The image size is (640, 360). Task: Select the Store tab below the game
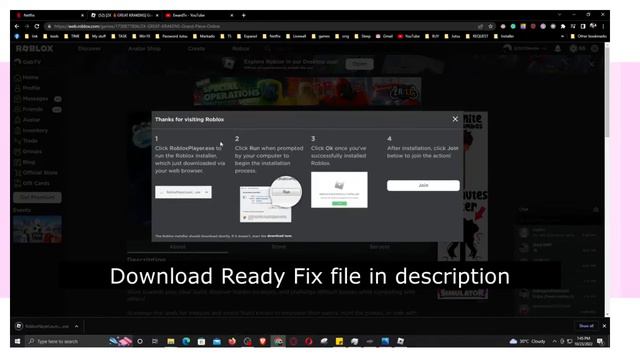pyautogui.click(x=279, y=247)
